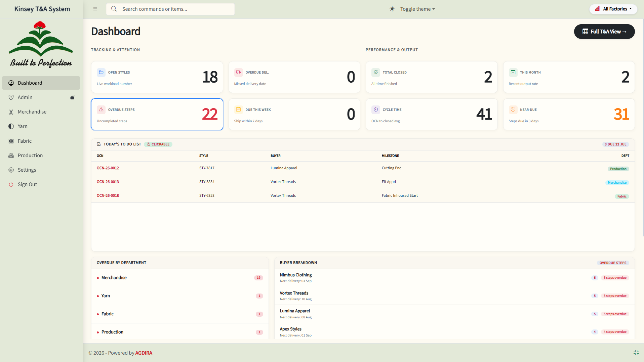Click the CLICKABLE badge
This screenshot has height=362, width=644.
click(158, 144)
